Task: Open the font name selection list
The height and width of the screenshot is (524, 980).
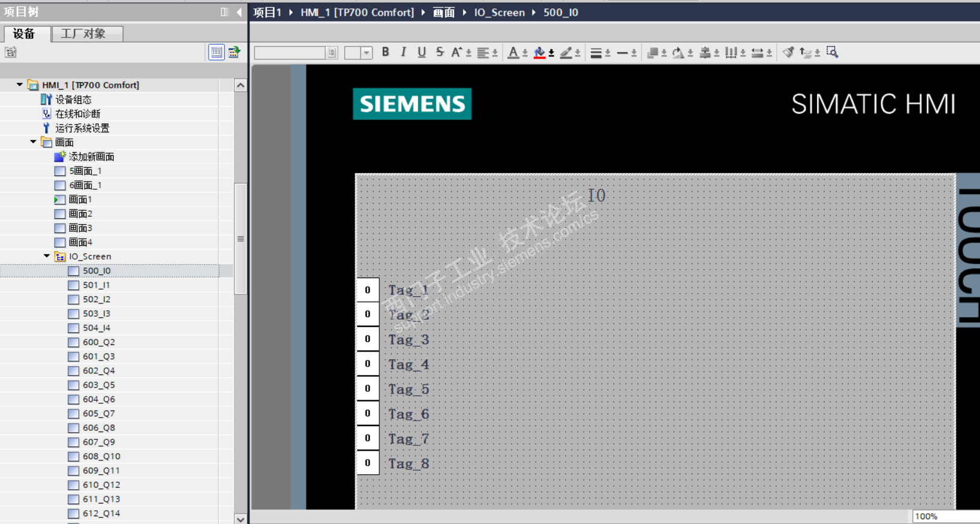Action: [x=332, y=53]
